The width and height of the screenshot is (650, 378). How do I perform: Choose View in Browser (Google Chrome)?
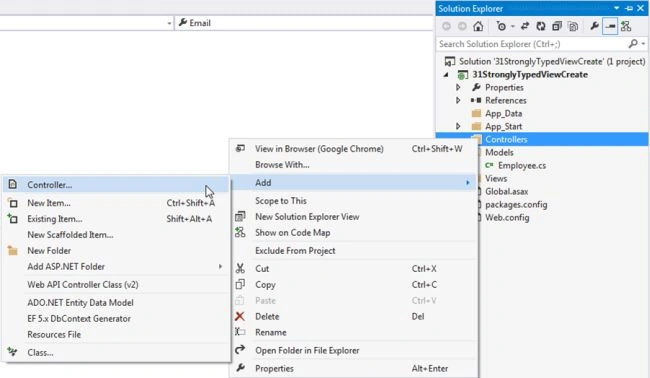click(353, 149)
